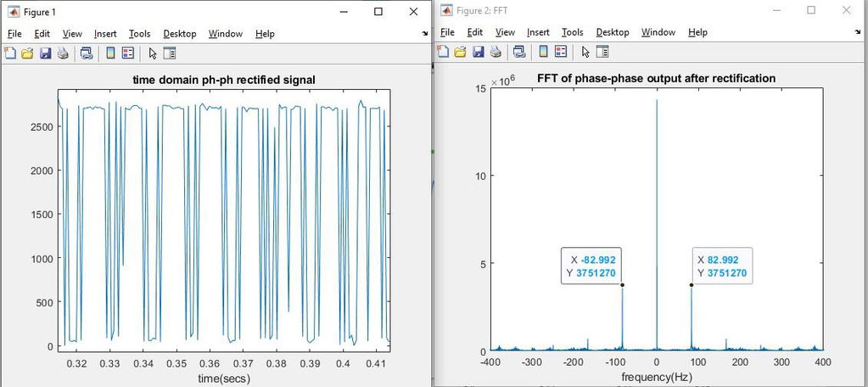Insert Colorbar in Figure 2: FFT
Image resolution: width=868 pixels, height=387 pixels.
543,52
